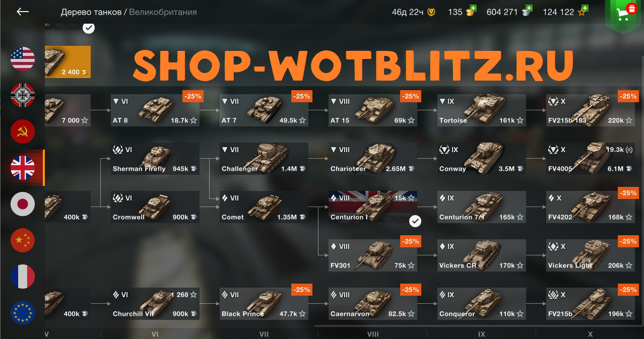Screen dimensions: 644x339
Task: Open the FV215b 183 tank card
Action: coord(592,110)
